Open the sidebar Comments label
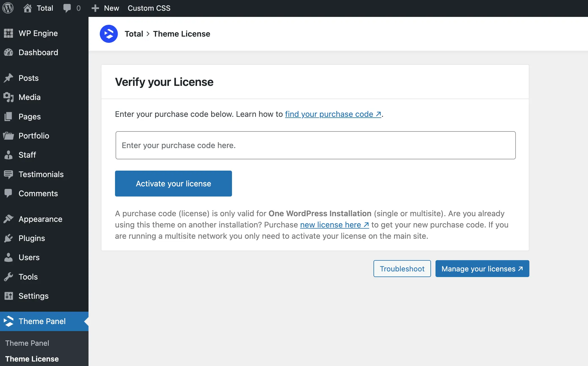The height and width of the screenshot is (366, 588). pos(38,193)
